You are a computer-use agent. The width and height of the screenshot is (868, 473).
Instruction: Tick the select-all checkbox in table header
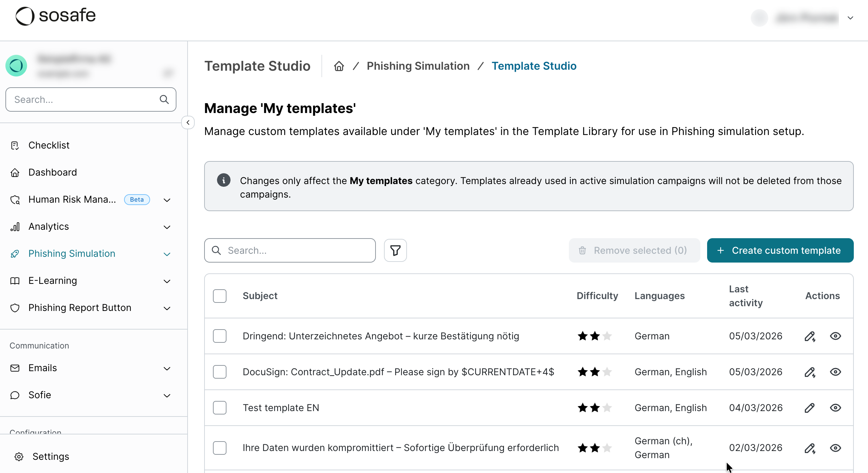[x=220, y=296]
